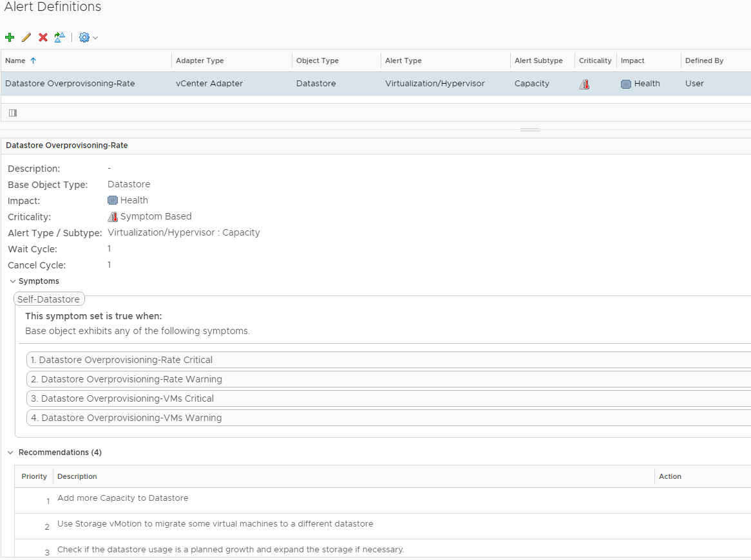751x560 pixels.
Task: Open the gear actions dropdown
Action: click(88, 37)
